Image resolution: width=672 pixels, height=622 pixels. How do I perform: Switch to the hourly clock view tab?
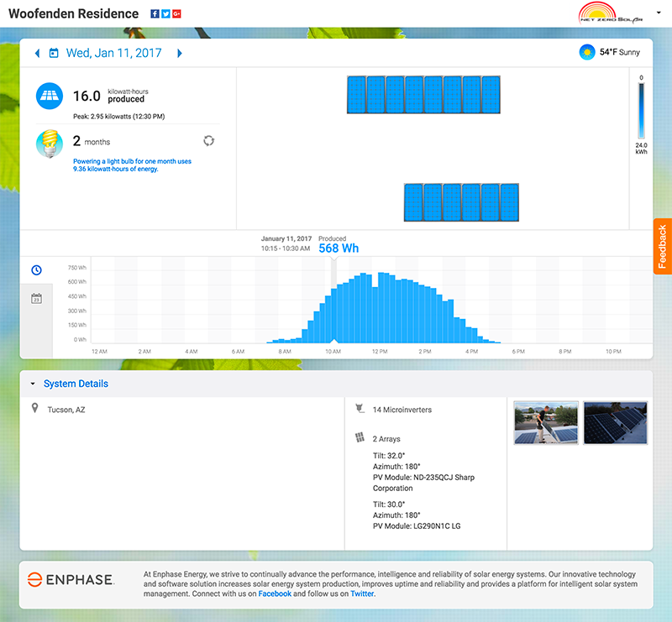[36, 270]
